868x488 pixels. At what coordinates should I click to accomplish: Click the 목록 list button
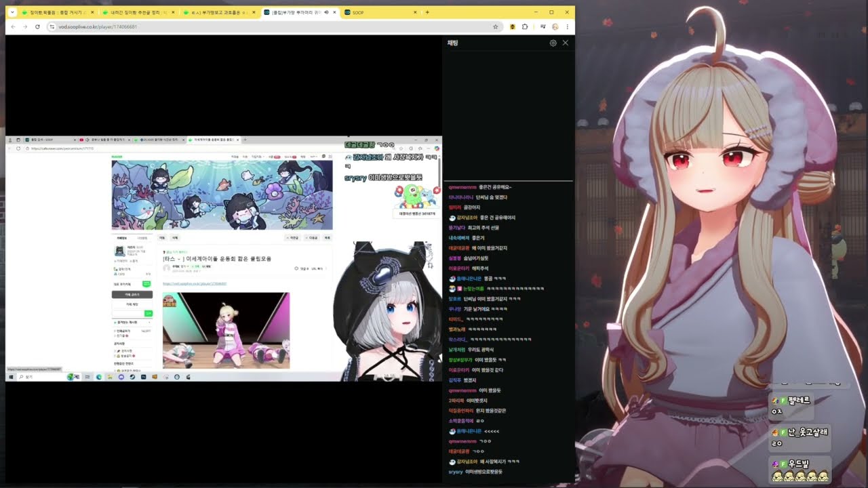328,238
